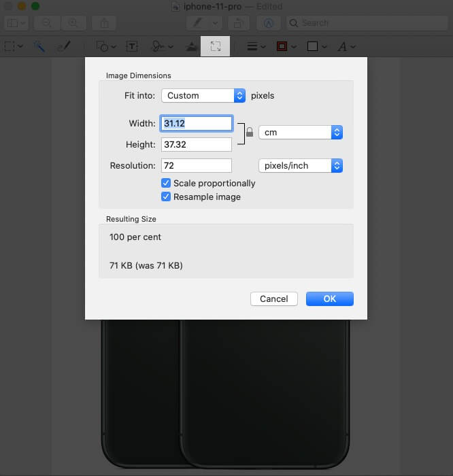Screen dimensions: 453x476
Task: Focus the Search field in toolbar
Action: [x=367, y=23]
